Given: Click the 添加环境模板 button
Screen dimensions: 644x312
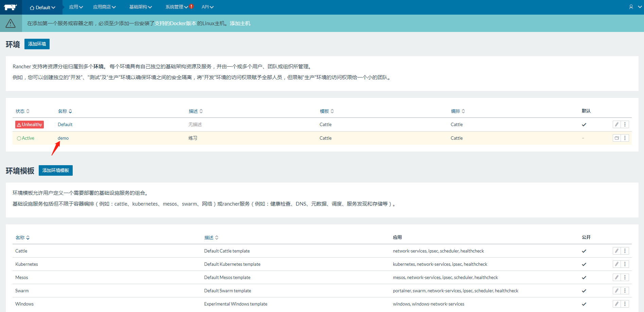Looking at the screenshot, I should [x=56, y=170].
